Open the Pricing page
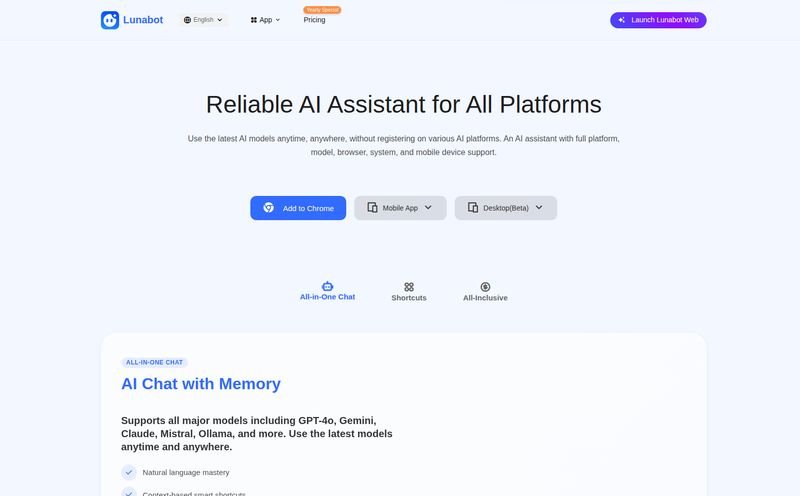This screenshot has width=800, height=496. tap(314, 20)
